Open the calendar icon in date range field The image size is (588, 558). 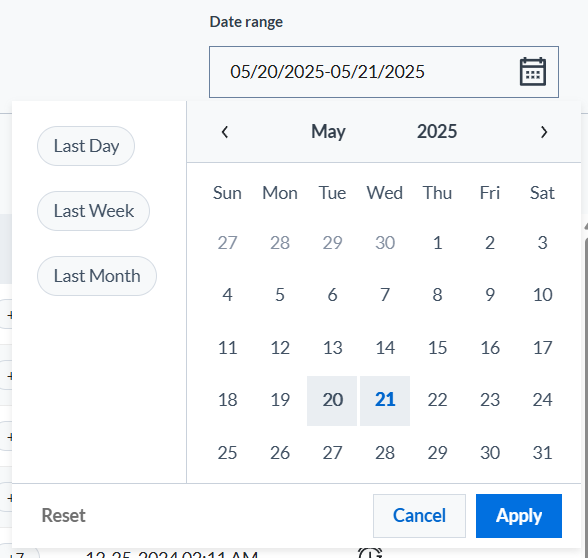[532, 72]
